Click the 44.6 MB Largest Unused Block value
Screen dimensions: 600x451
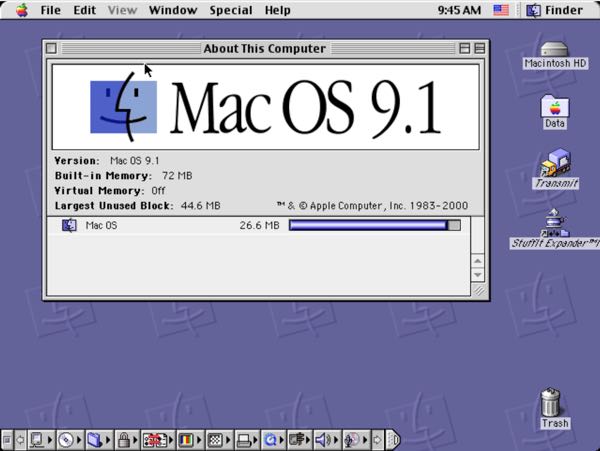pyautogui.click(x=201, y=206)
